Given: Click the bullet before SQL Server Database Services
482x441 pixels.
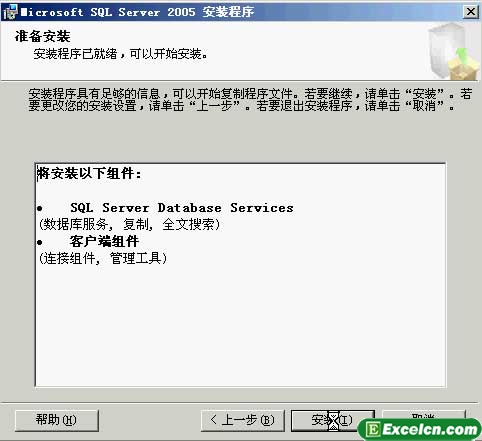Looking at the screenshot, I should click(40, 209).
